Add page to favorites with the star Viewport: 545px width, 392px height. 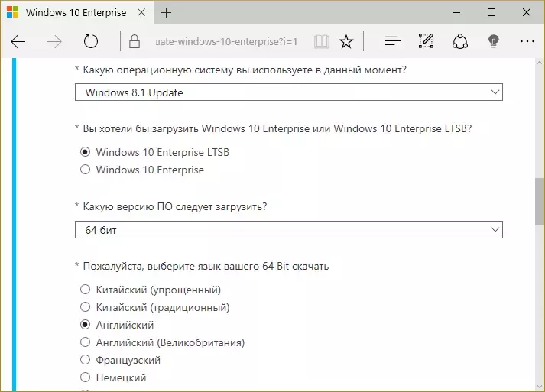[346, 42]
